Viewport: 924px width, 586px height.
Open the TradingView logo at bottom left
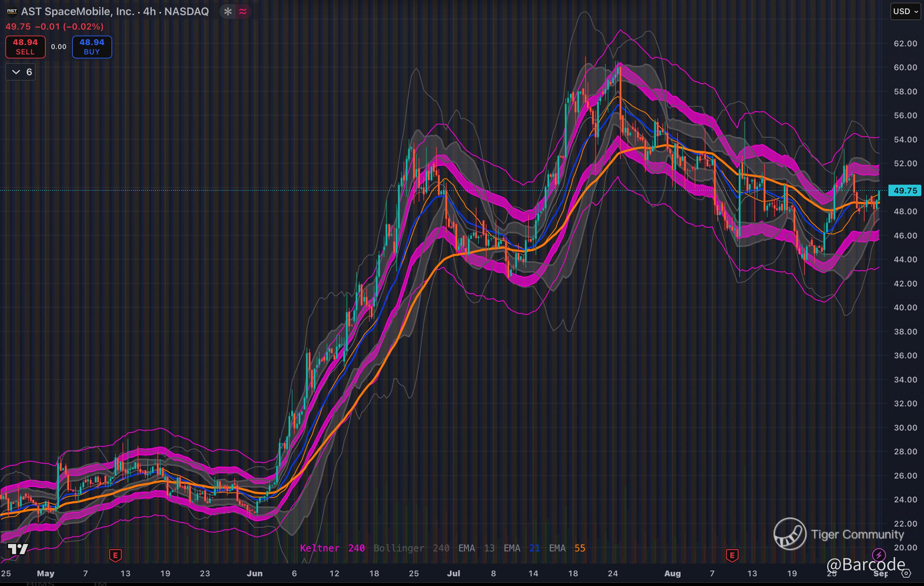coord(18,549)
